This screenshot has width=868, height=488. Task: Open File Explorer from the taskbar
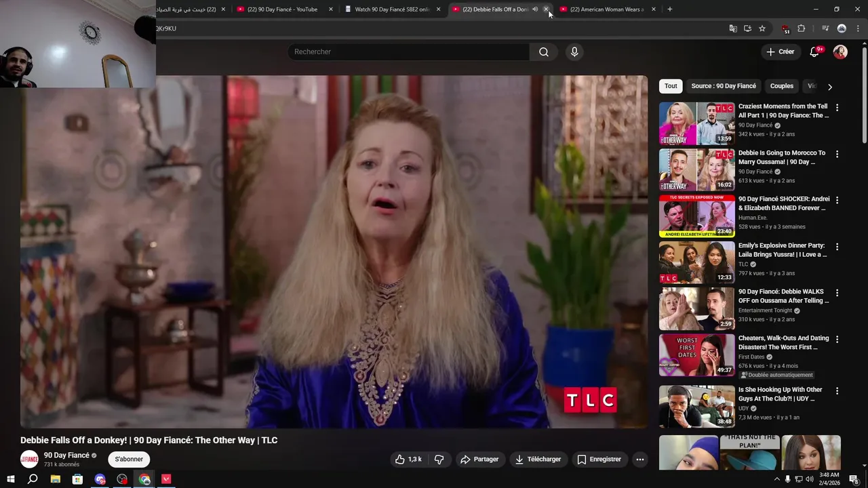[56, 479]
